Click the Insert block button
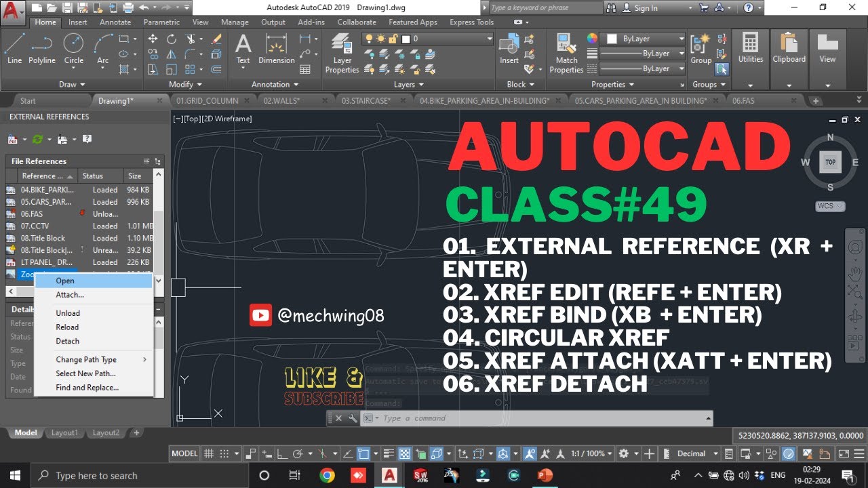The width and height of the screenshot is (868, 488). click(509, 49)
